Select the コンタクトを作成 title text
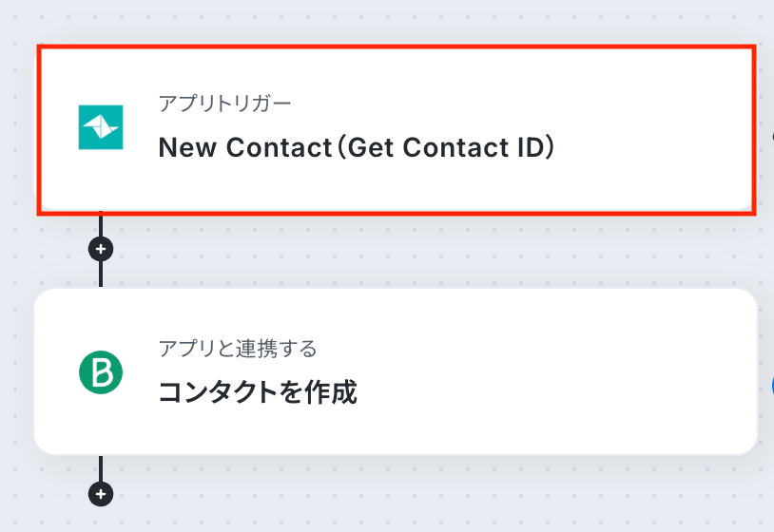 tap(257, 392)
